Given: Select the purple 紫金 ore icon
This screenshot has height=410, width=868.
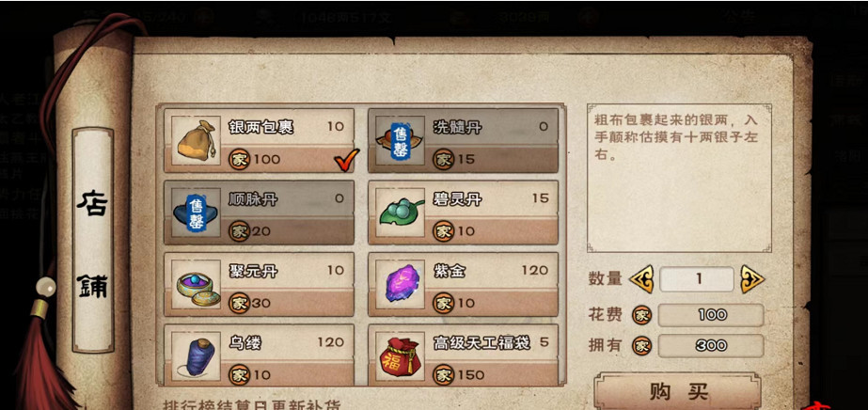Looking at the screenshot, I should [x=401, y=284].
